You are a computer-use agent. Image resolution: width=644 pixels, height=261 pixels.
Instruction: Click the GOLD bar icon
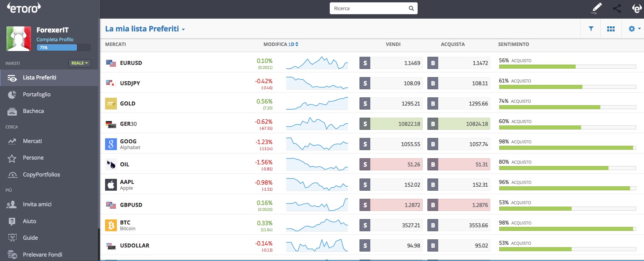click(x=111, y=103)
